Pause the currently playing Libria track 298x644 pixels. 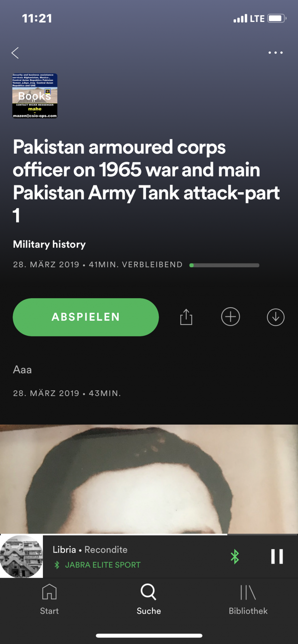tap(277, 556)
